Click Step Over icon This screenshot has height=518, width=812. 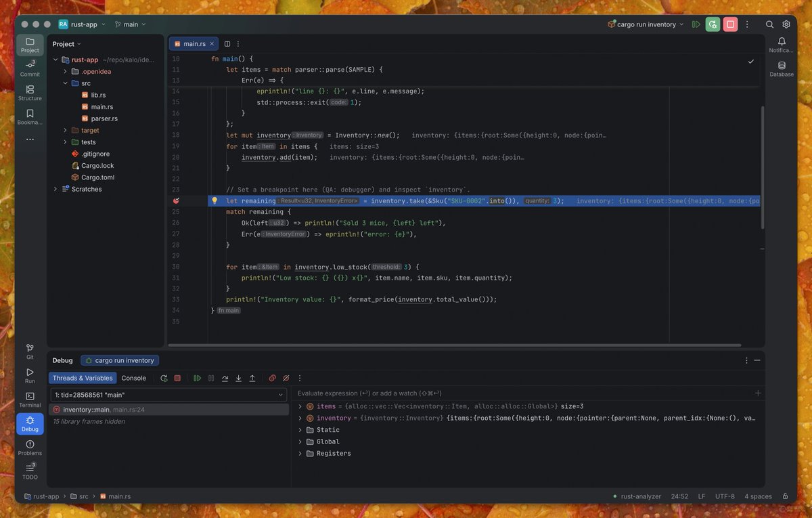225,378
